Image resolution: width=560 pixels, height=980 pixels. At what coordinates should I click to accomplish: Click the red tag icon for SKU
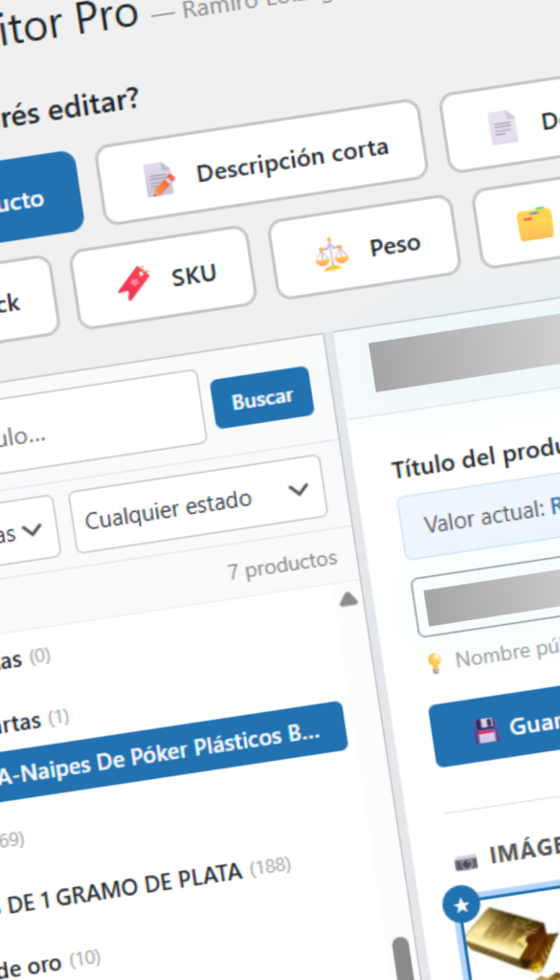coord(134,282)
